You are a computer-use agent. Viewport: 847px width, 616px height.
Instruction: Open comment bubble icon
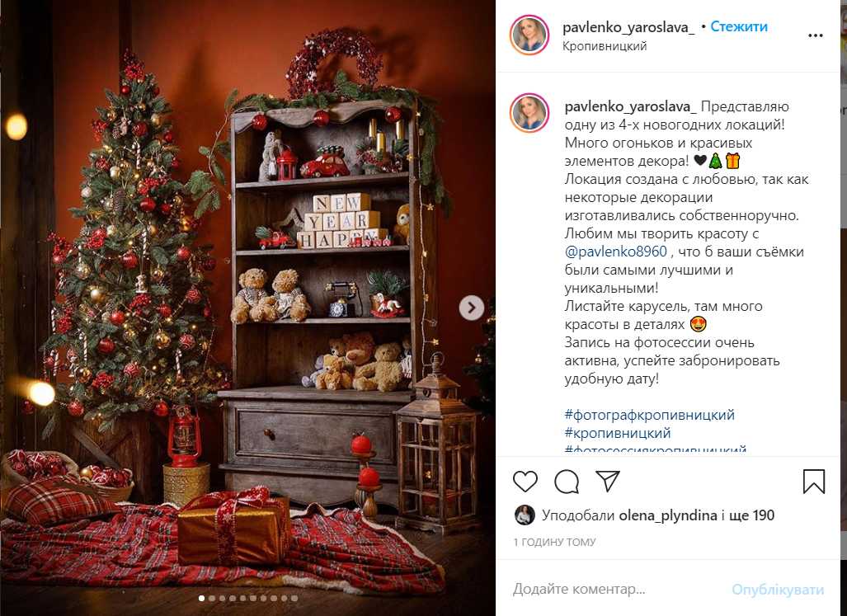point(567,481)
